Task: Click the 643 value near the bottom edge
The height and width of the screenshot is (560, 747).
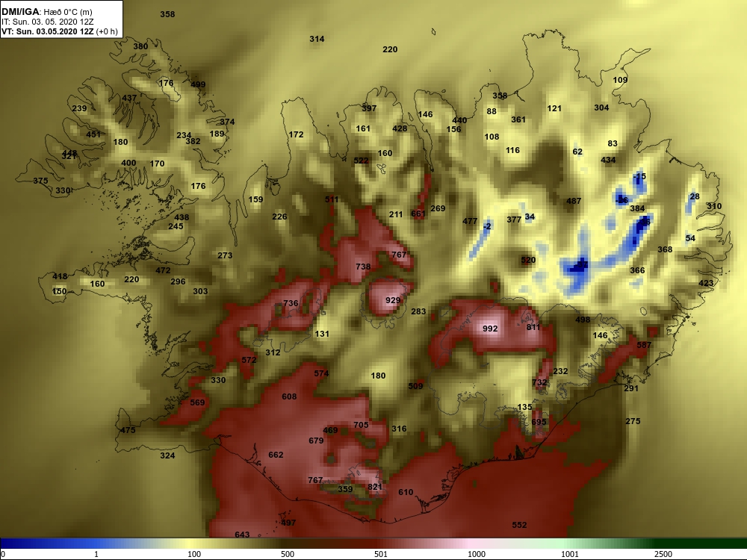Action: 242,535
